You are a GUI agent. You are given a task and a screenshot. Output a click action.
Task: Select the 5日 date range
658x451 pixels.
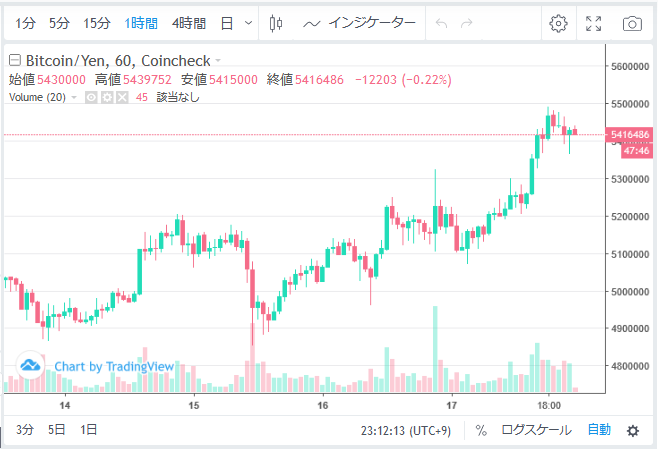(x=59, y=430)
